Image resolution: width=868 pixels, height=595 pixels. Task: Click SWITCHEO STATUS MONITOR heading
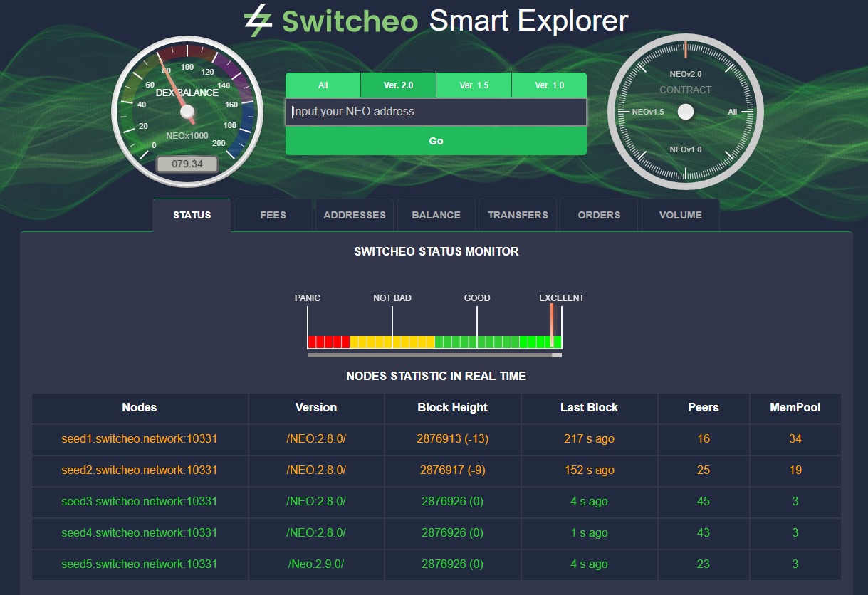pos(436,252)
